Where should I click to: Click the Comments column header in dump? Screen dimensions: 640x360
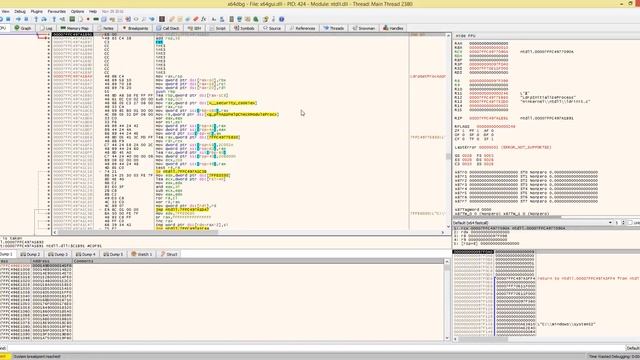point(259,261)
